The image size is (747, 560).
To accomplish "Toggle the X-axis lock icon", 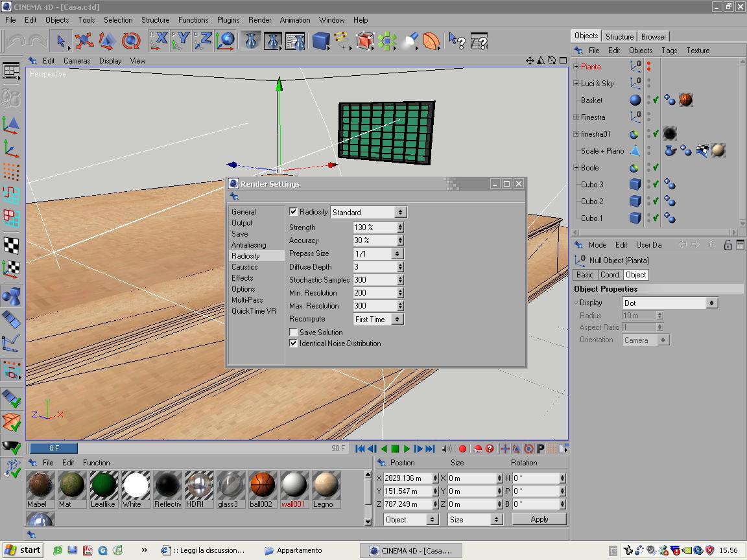I will coord(159,41).
